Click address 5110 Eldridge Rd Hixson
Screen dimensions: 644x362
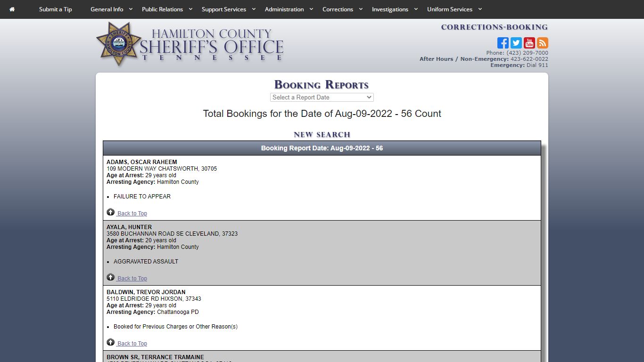(154, 299)
